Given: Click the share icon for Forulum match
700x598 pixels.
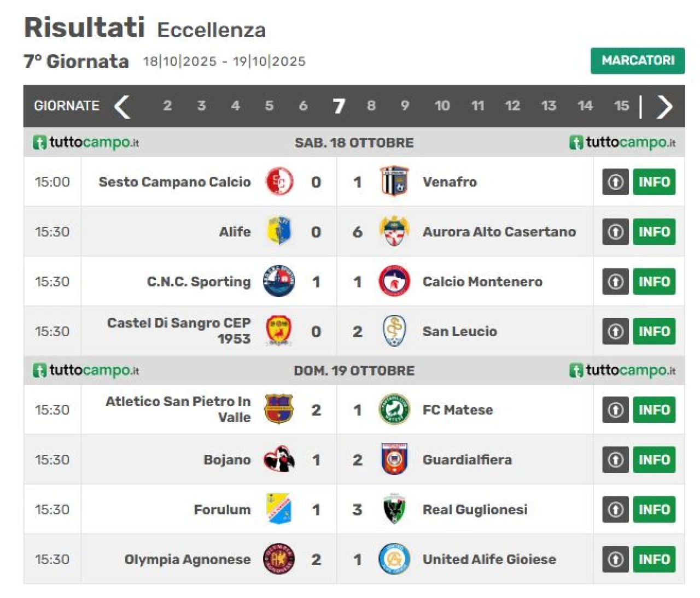Looking at the screenshot, I should click(615, 509).
